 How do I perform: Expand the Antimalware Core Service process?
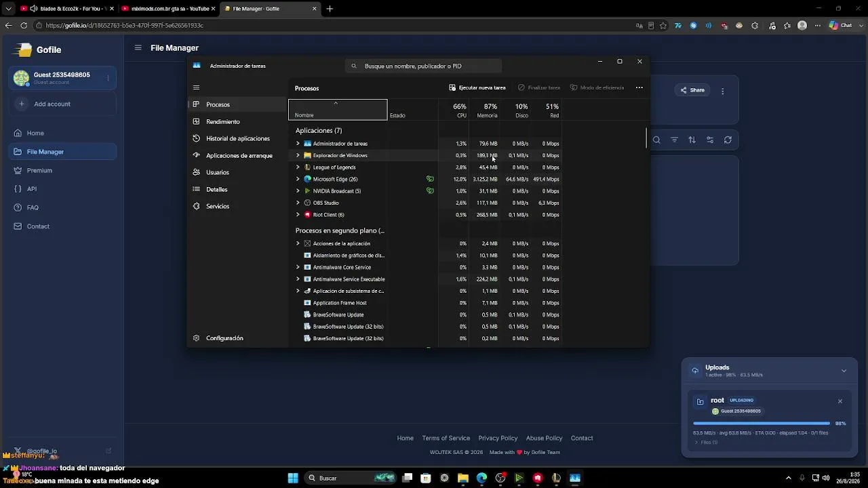coord(298,268)
